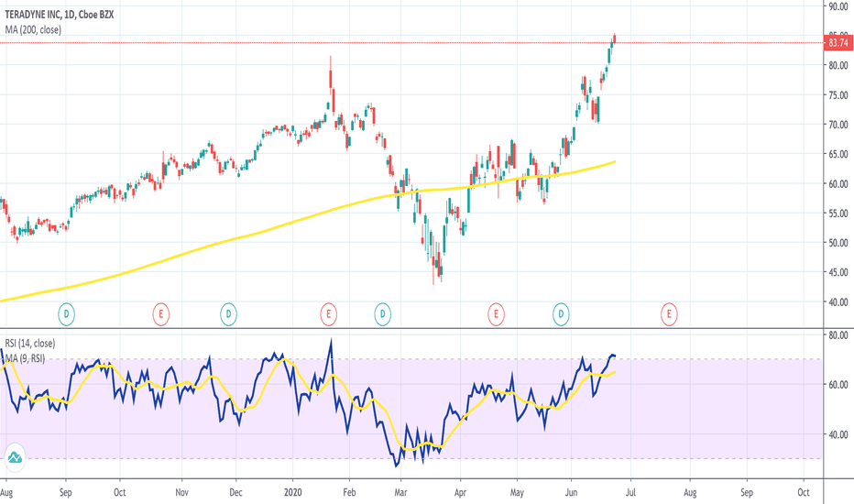Click the 45.00 price axis label
The image size is (854, 504).
(838, 272)
